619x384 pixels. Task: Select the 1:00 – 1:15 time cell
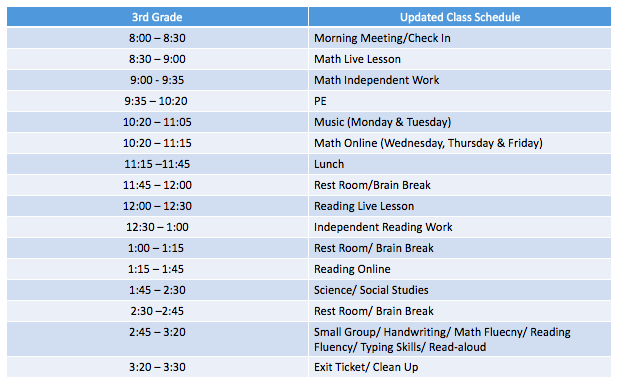(157, 248)
